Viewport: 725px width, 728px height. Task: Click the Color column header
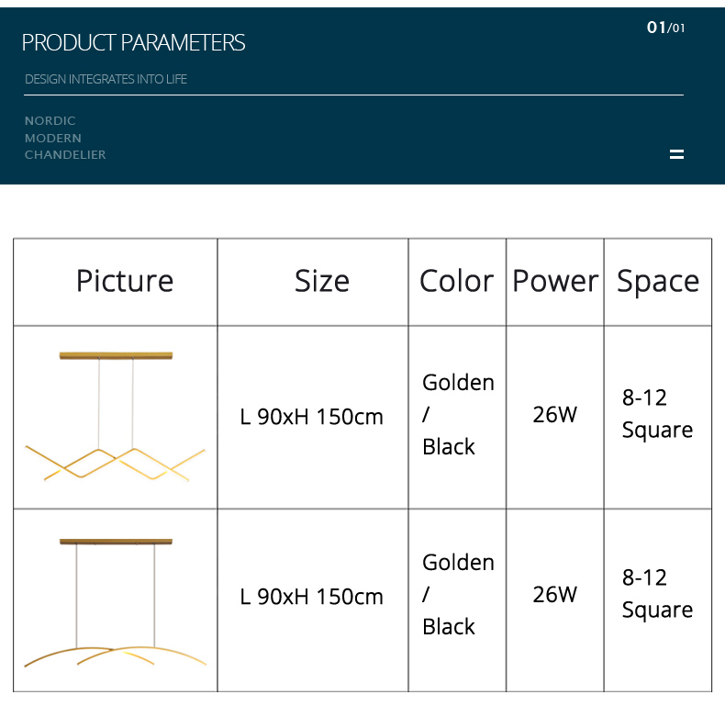tap(456, 281)
